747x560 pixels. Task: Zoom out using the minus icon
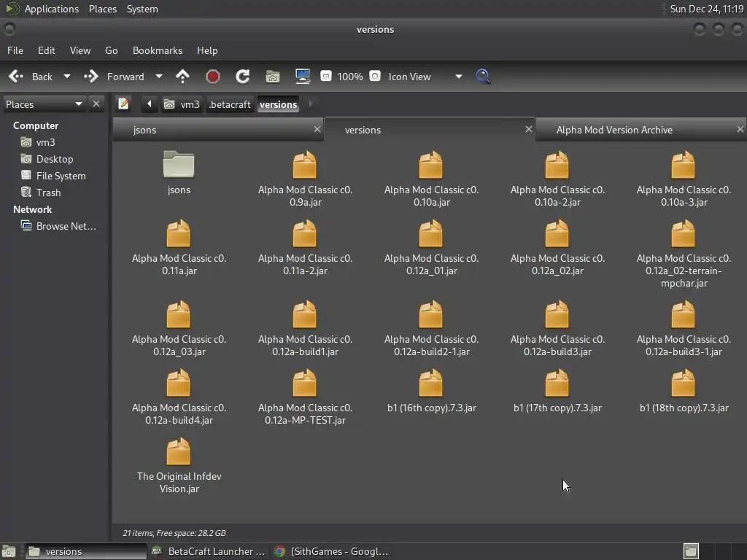[326, 76]
